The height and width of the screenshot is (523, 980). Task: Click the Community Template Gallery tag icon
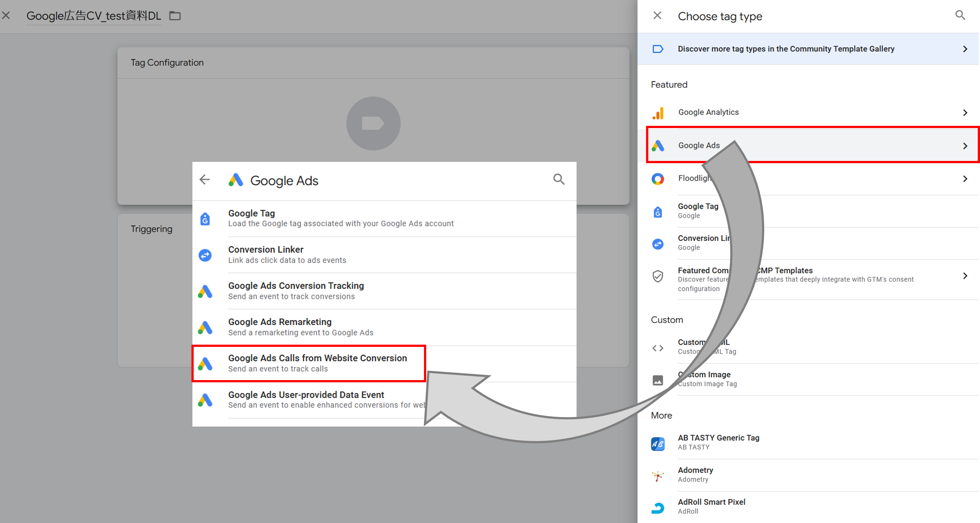[658, 49]
